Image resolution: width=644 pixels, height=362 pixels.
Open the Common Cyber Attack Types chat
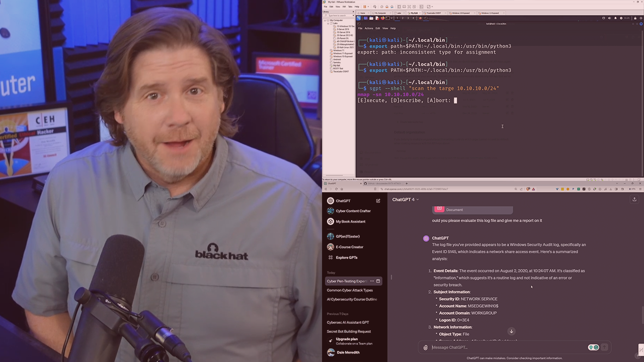point(350,290)
